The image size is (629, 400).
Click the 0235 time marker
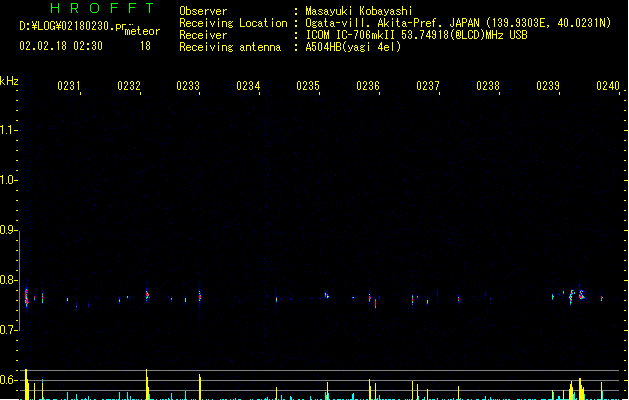[x=308, y=85]
